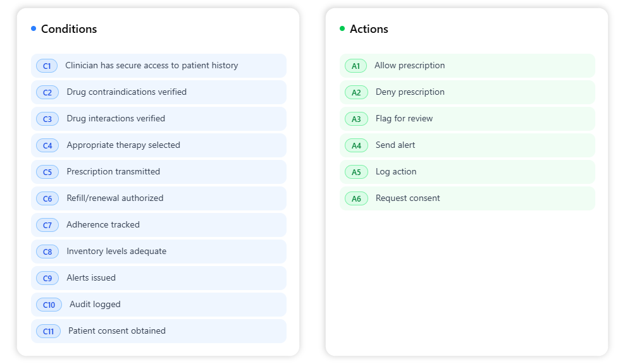
Task: Click the C10 badge next to Audit logged
Action: (x=49, y=305)
